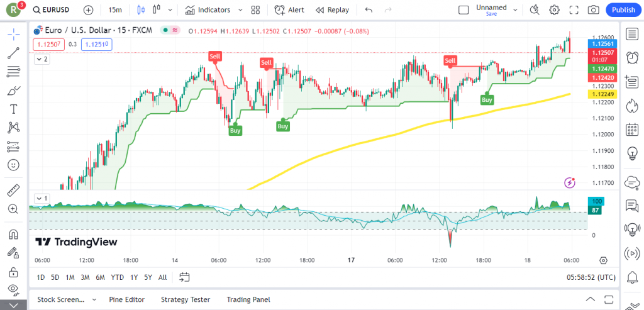Open the emoji icons tool
The height and width of the screenshot is (310, 644).
tap(14, 165)
